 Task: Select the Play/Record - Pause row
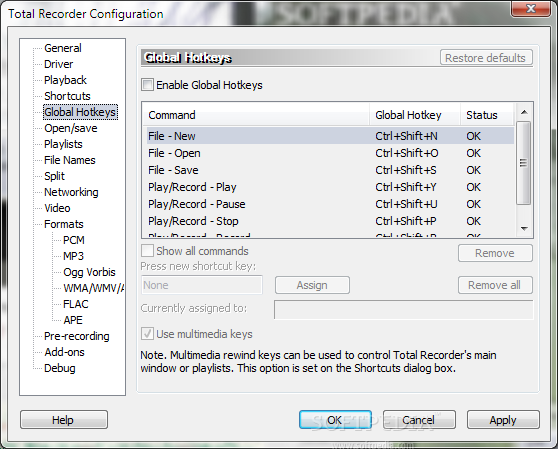pos(330,204)
